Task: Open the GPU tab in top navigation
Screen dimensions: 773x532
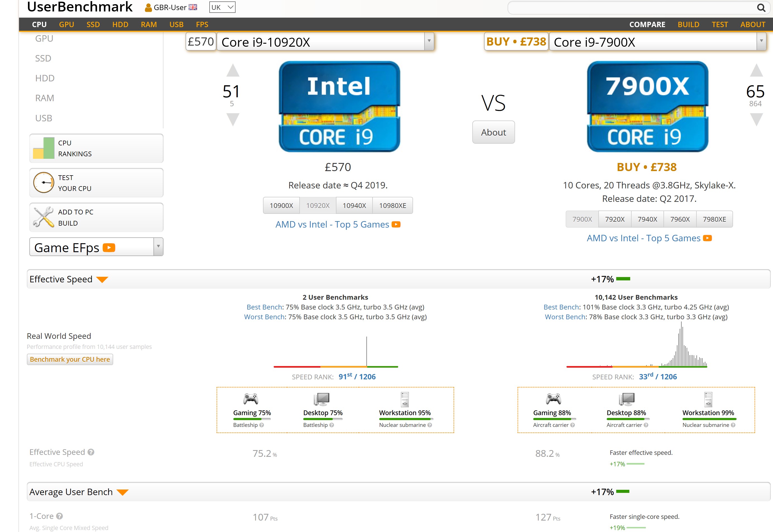Action: click(x=67, y=24)
